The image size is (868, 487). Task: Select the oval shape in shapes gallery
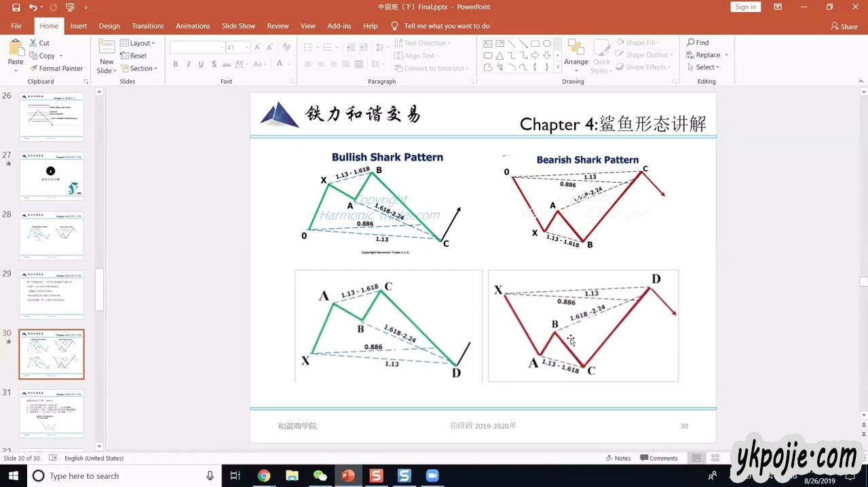click(546, 43)
